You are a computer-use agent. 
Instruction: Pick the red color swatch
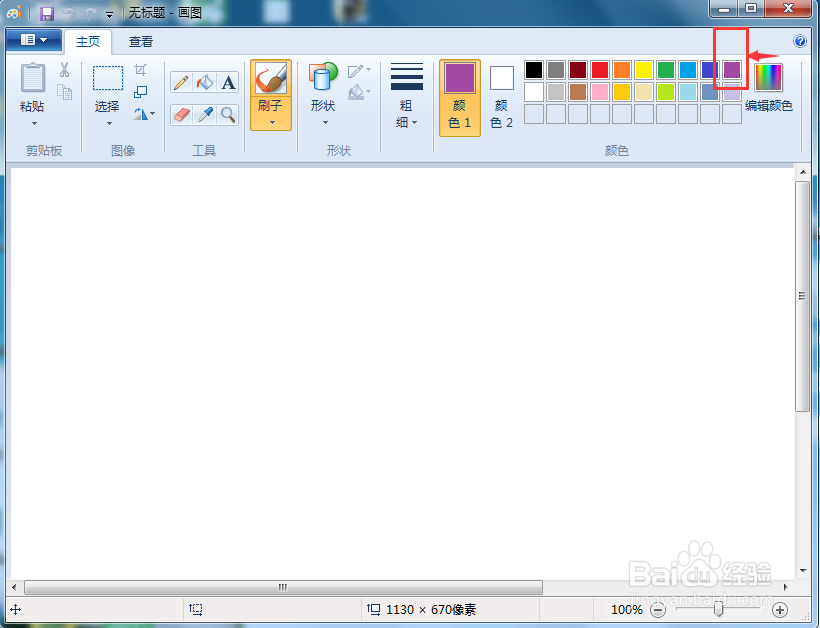(x=600, y=70)
